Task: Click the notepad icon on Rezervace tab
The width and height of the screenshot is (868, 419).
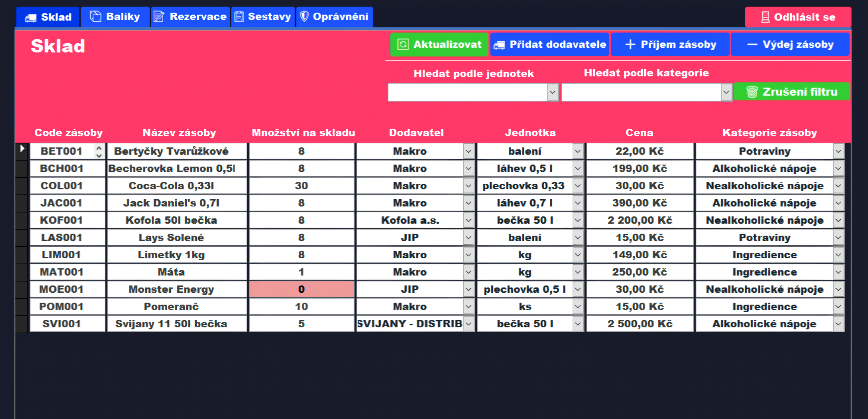Action: (x=159, y=16)
